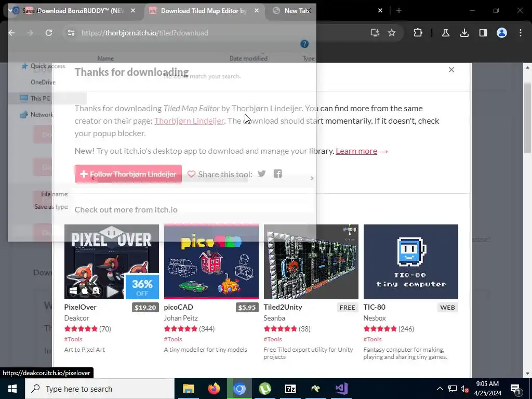Image resolution: width=532 pixels, height=399 pixels.
Task: Visit the Johan Peitz author page
Action: coord(181,318)
